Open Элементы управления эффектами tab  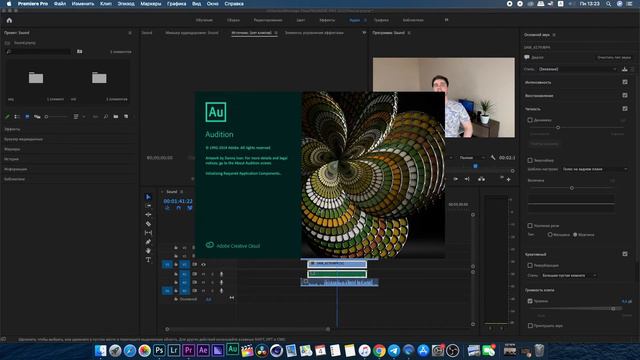[x=314, y=33]
